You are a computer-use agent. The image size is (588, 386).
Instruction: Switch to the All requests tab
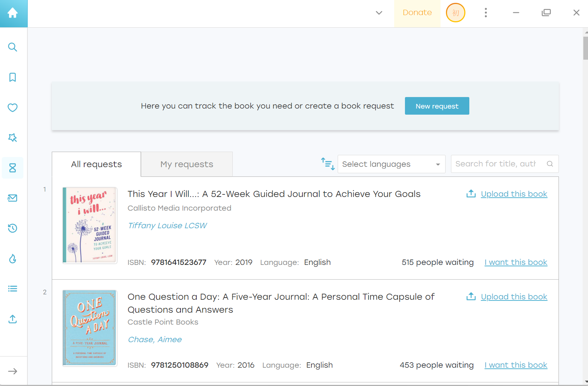96,164
